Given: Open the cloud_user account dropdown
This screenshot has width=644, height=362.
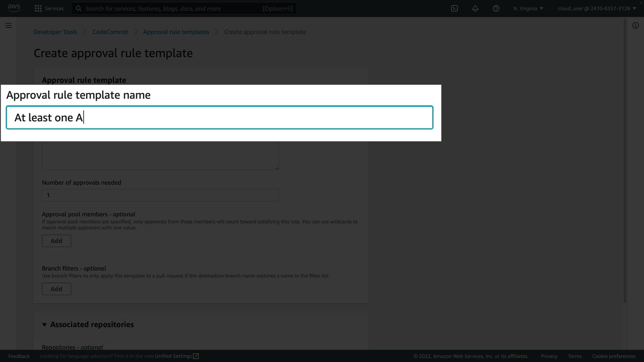Looking at the screenshot, I should tap(597, 8).
